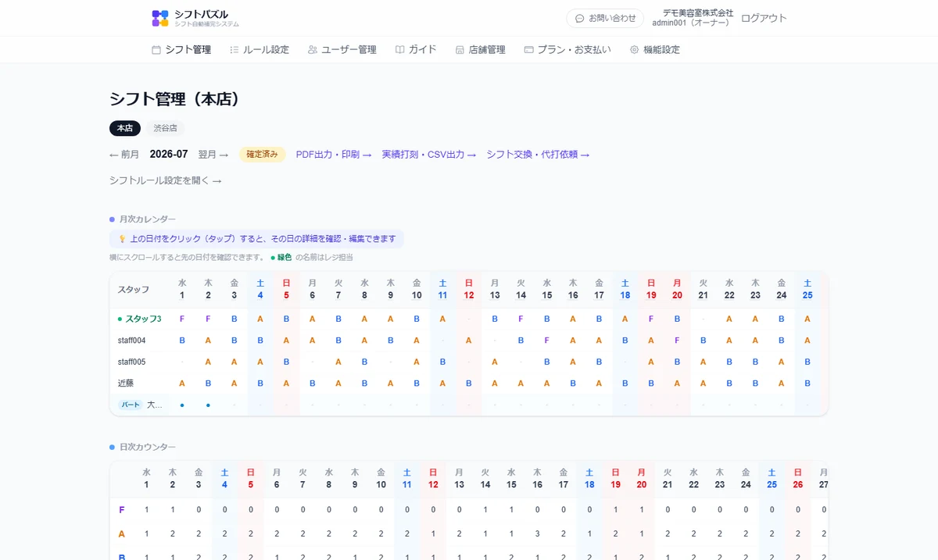Click the value 3 on day 16 in A row

tap(538, 534)
